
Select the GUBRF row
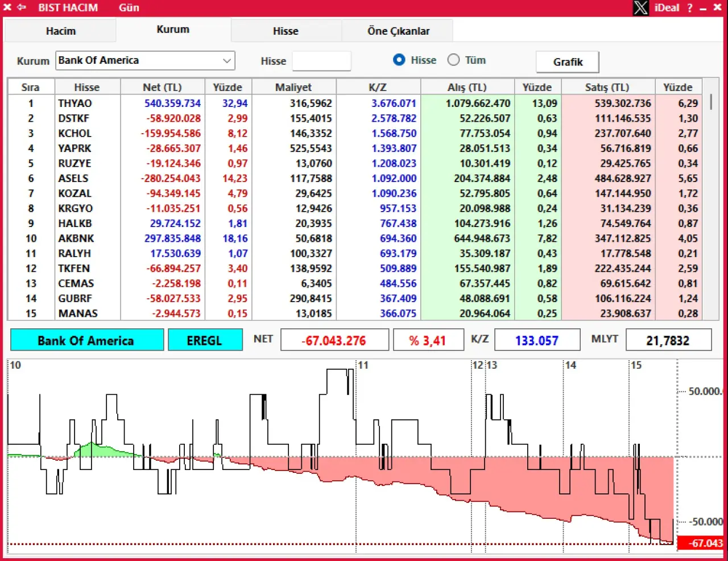coord(355,298)
